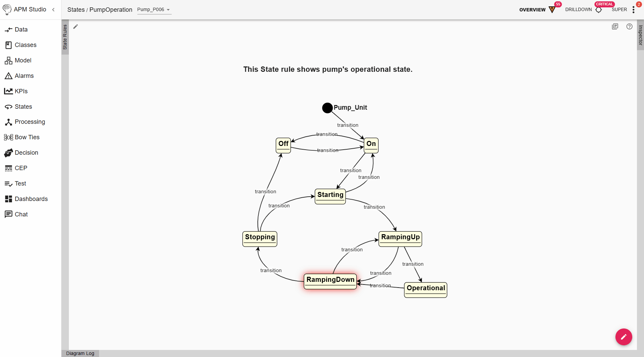Viewport: 644px width, 357px height.
Task: Open the Chat message icon
Action: pyautogui.click(x=8, y=214)
